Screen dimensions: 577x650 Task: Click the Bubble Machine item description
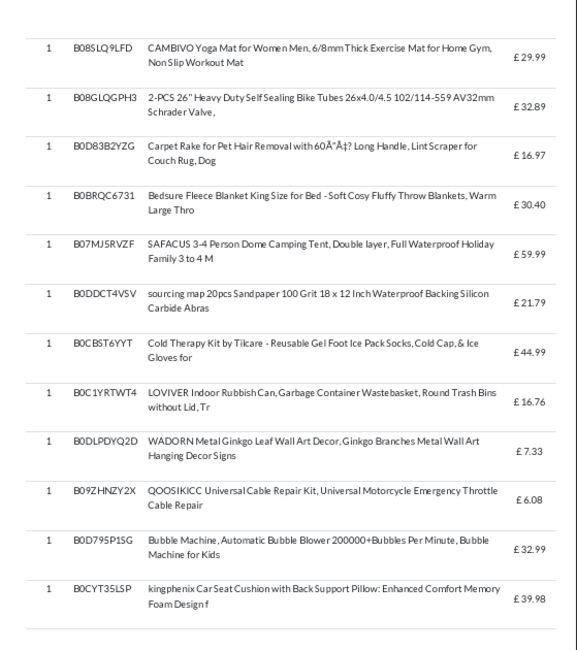click(x=318, y=547)
